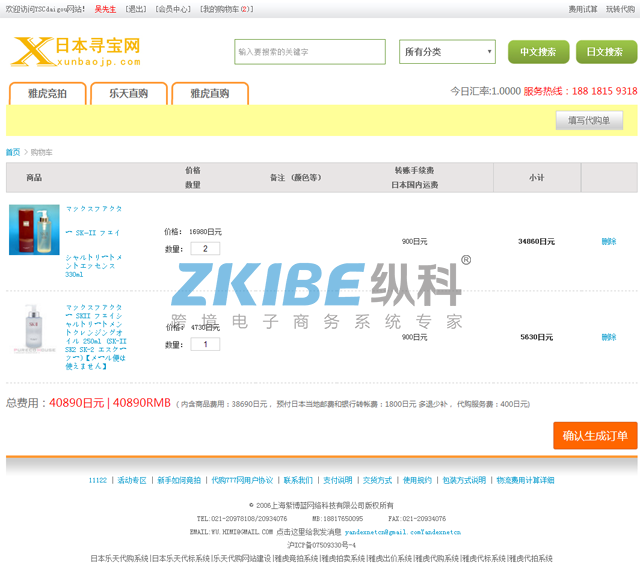Click the 中文搜索 button
This screenshot has height=583, width=640.
538,52
